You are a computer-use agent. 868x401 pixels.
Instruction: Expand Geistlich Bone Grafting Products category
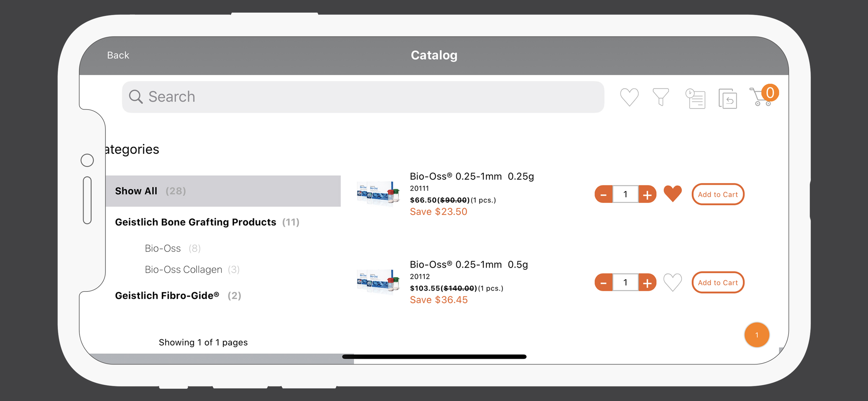[x=207, y=222]
